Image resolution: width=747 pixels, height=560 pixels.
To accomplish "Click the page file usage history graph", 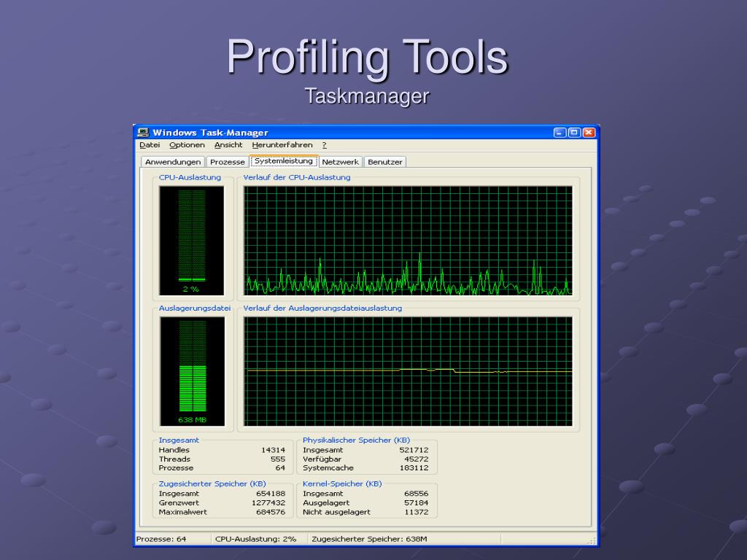I will (408, 371).
